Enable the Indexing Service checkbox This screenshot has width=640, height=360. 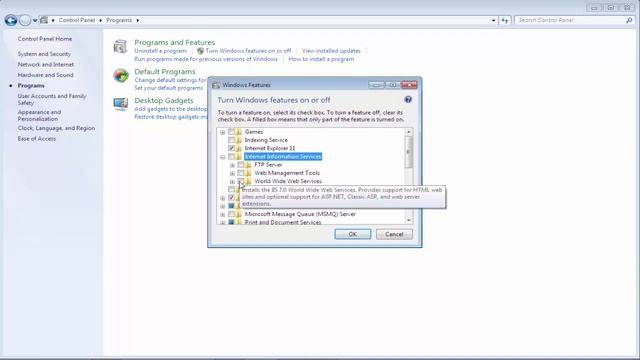point(231,140)
